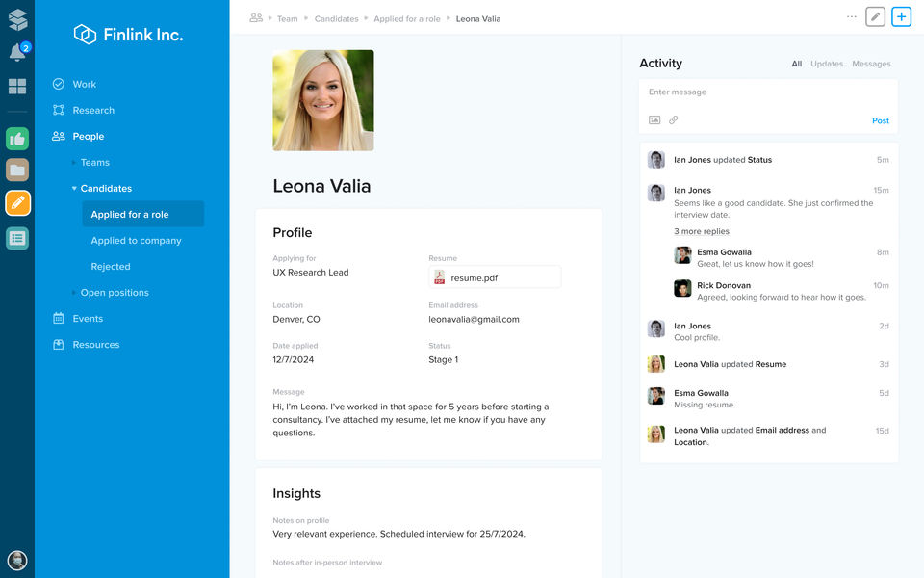Open the three-dot more options menu
Viewport: 924px width, 578px height.
852,16
